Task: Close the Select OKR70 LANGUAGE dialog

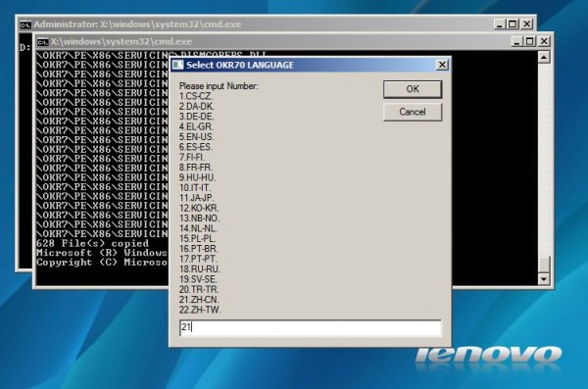Action: point(442,65)
